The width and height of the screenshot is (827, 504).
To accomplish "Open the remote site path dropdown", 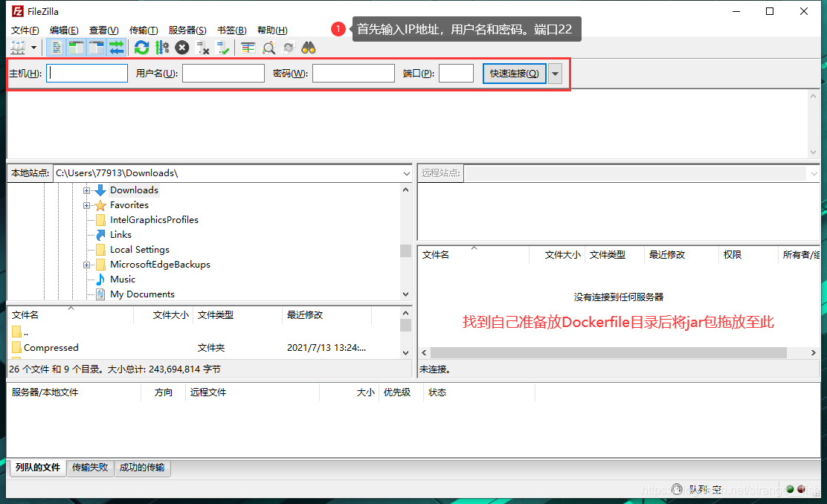I will tap(814, 173).
